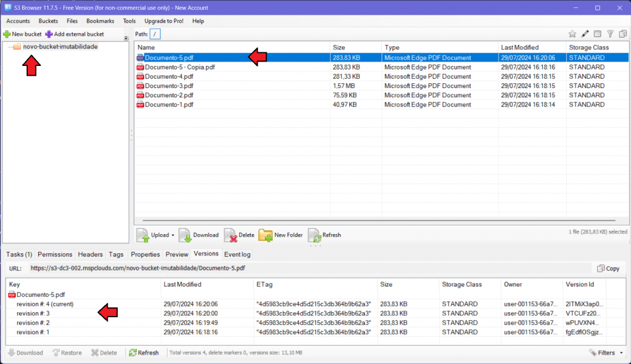Screen dimensions: 631x364
Task: Switch to the Properties tab
Action: pos(145,254)
